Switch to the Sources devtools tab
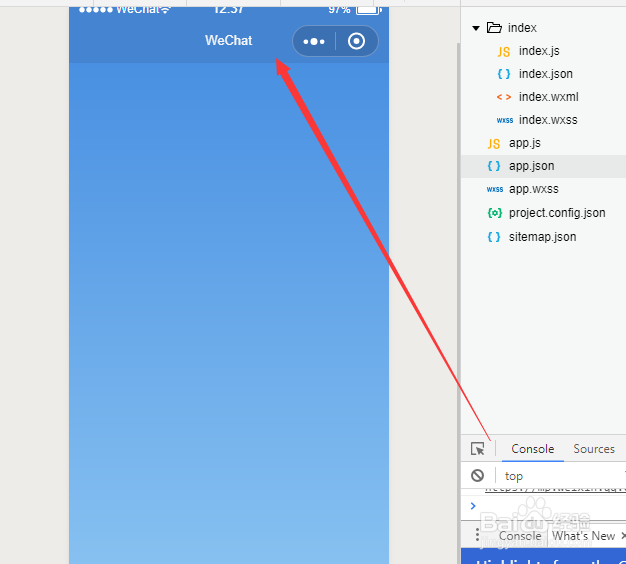Screen dimensions: 626x564 pyautogui.click(x=594, y=449)
